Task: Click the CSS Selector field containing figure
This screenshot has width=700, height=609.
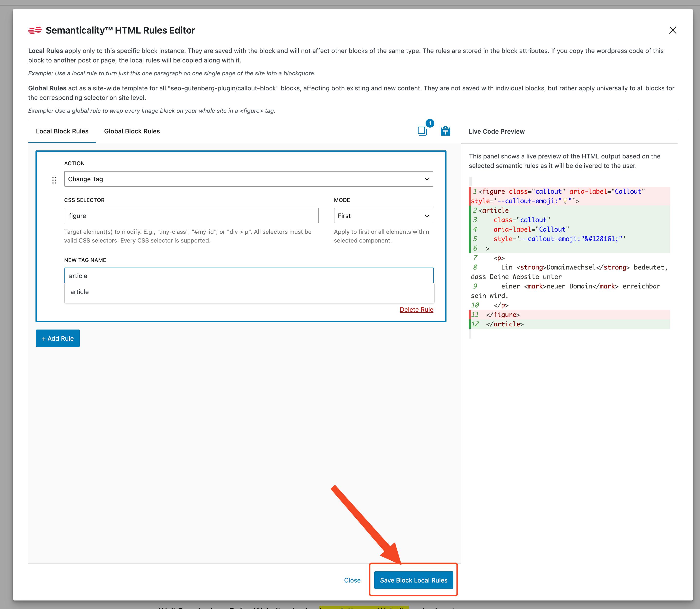Action: (x=191, y=216)
